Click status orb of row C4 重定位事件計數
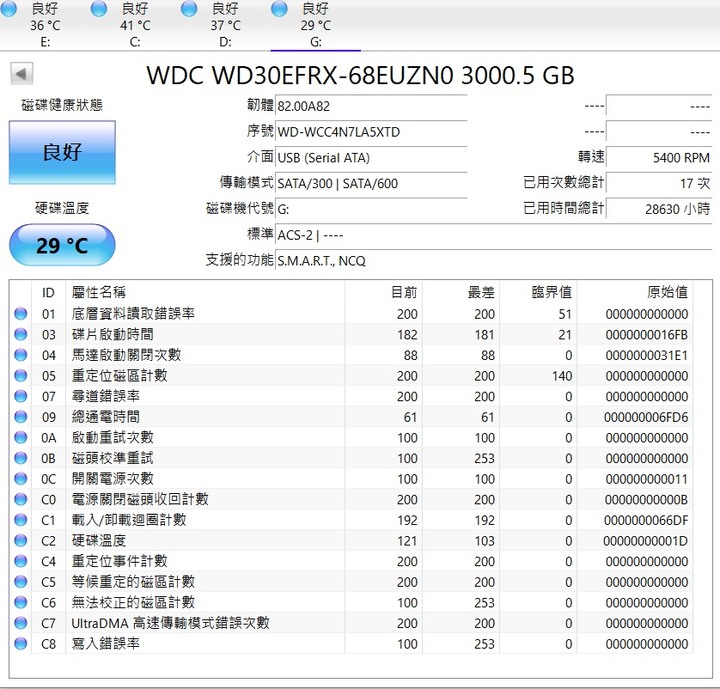Viewport: 720px width, 689px height. [21, 561]
